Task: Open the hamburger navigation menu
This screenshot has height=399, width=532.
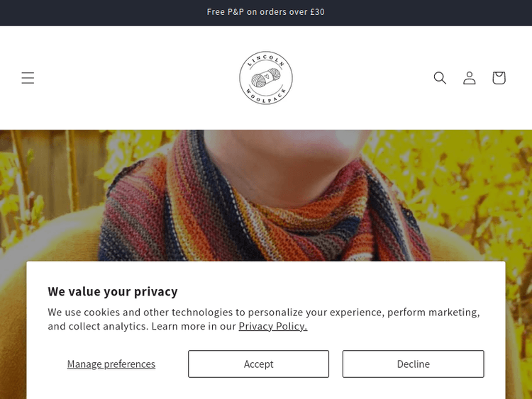Action: click(x=28, y=78)
